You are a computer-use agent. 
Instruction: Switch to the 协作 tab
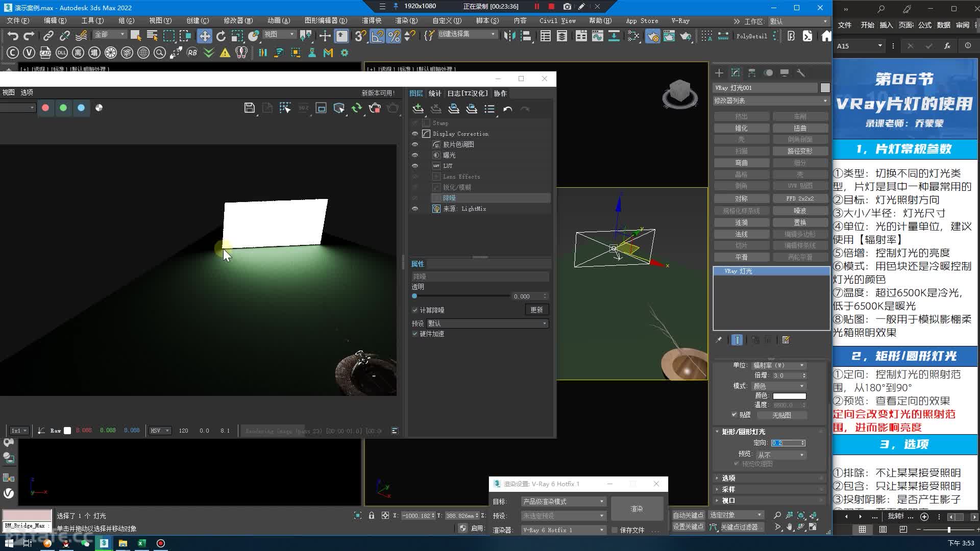pyautogui.click(x=500, y=93)
